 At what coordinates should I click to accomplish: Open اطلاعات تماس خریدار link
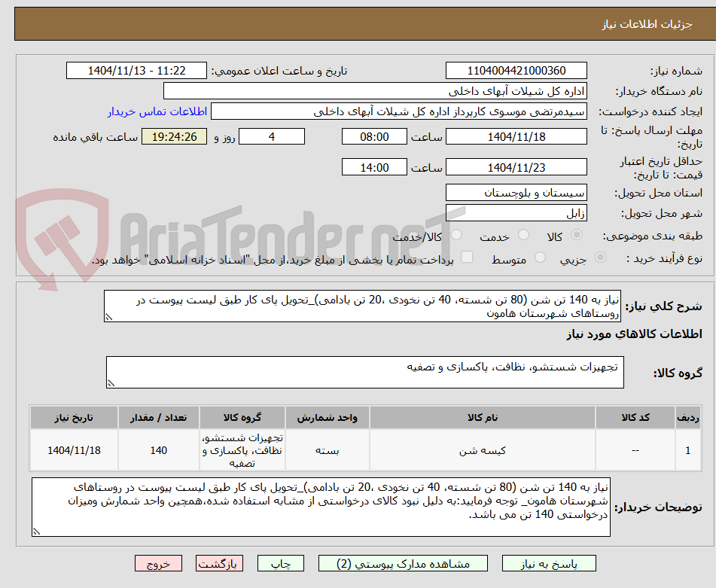[x=157, y=112]
